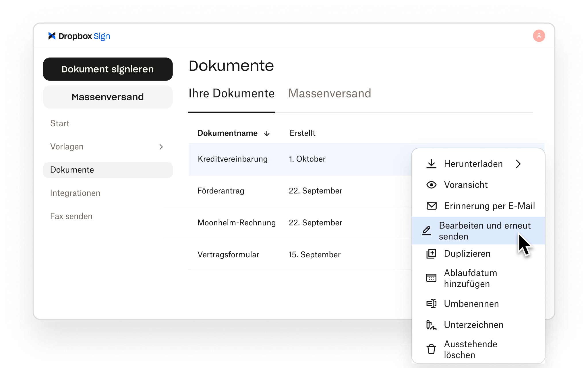The height and width of the screenshot is (368, 588).
Task: Click the rename icon beside Umbenennen
Action: (x=431, y=304)
